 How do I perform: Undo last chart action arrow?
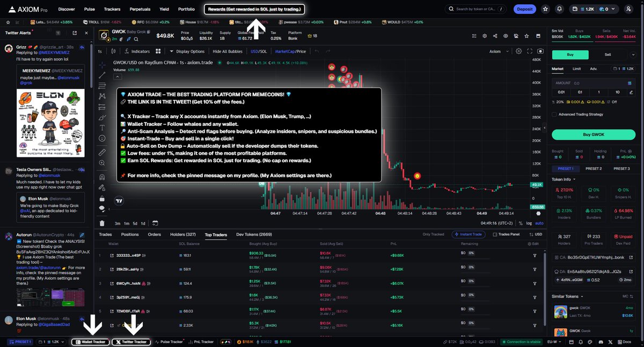(316, 52)
